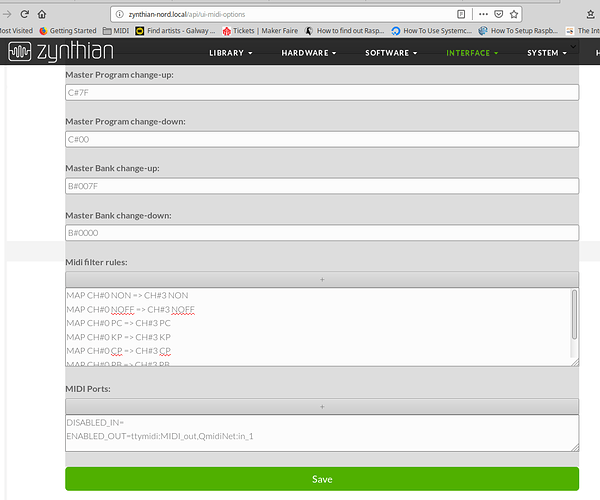Click the Zynthian logo

(x=61, y=51)
